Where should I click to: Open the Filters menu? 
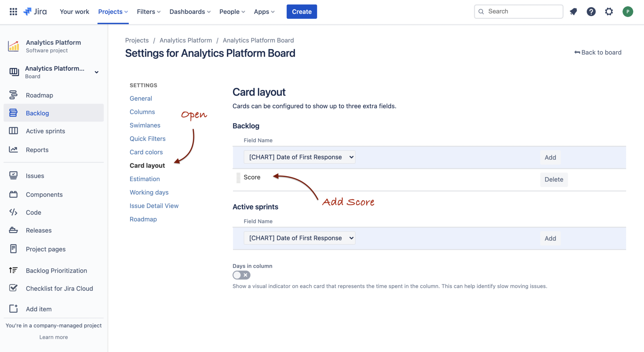click(x=148, y=12)
